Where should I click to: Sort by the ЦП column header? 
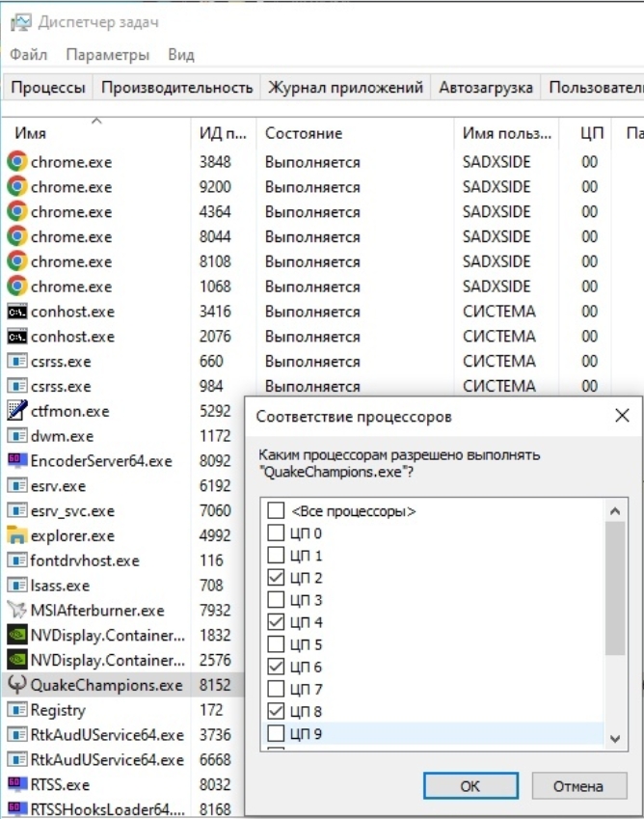585,133
